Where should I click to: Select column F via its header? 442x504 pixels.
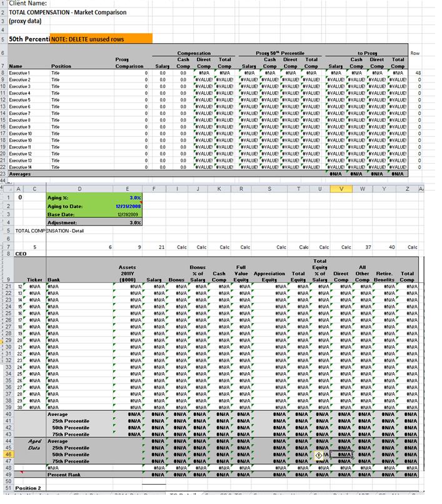point(154,189)
